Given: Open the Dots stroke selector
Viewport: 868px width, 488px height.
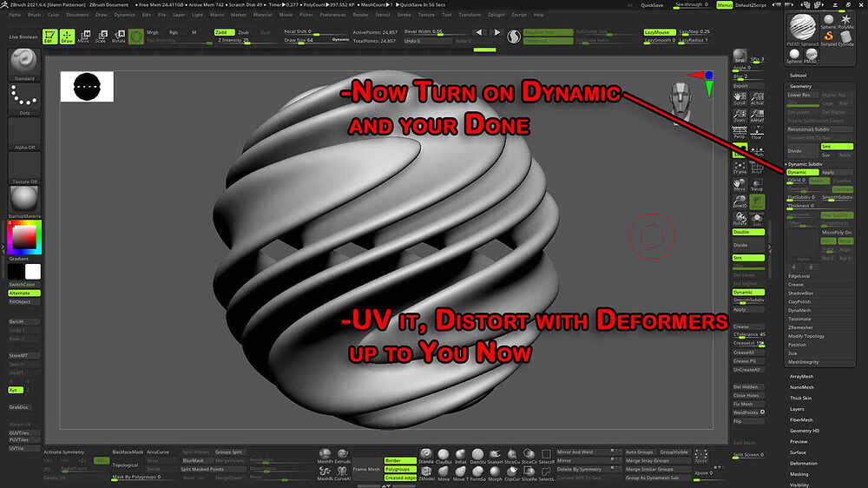Looking at the screenshot, I should tap(23, 99).
